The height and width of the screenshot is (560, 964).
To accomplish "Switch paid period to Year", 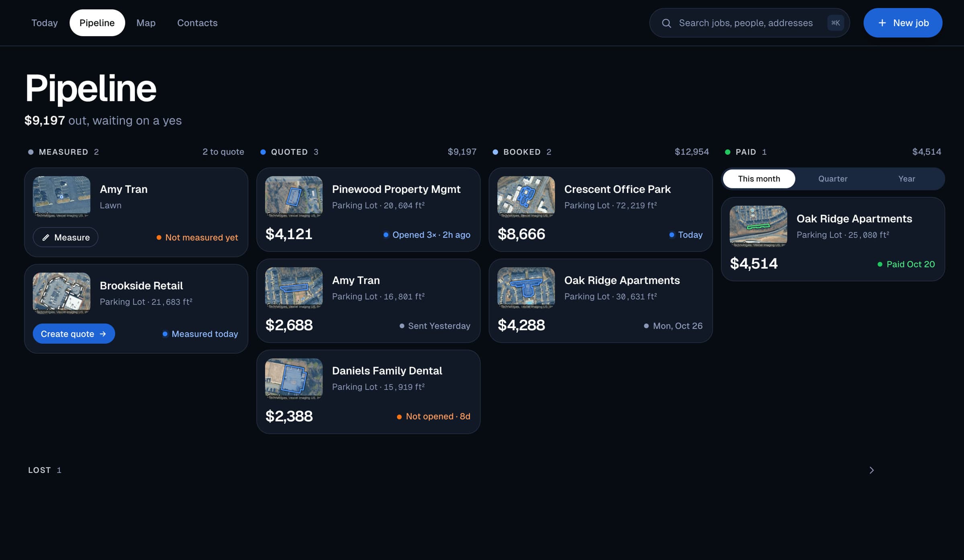I will click(907, 179).
